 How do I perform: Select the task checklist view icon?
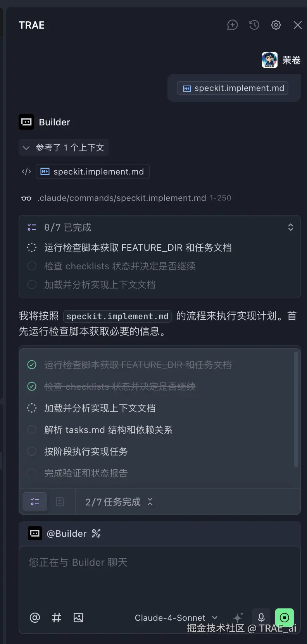tap(34, 502)
